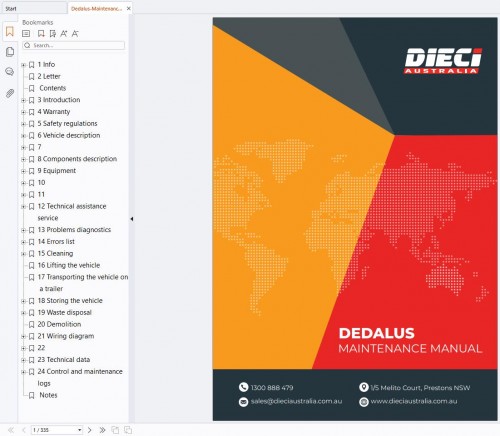This screenshot has width=500, height=436.
Task: Open the 9 Equipment bookmark
Action: (57, 171)
